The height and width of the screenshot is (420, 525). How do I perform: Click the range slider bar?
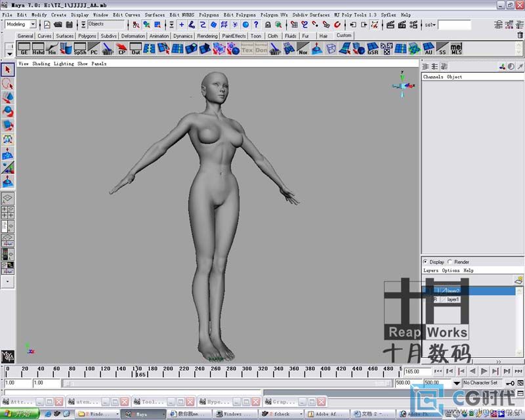227,383
